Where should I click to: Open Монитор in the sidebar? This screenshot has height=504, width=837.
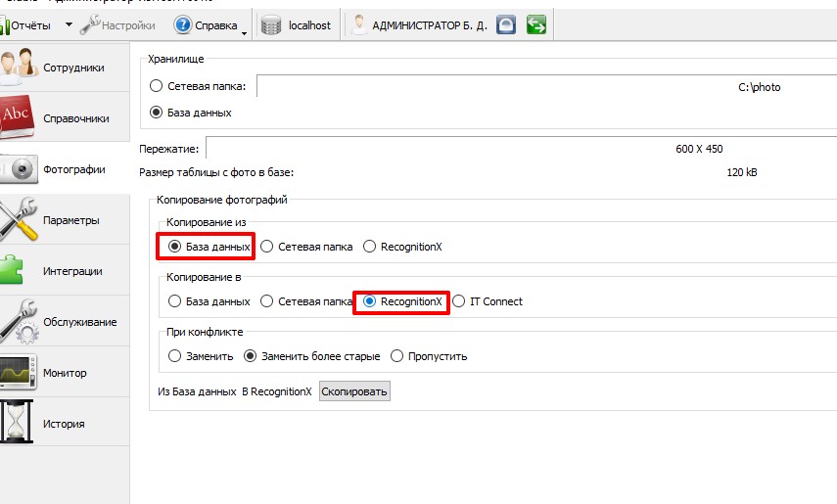pos(65,373)
